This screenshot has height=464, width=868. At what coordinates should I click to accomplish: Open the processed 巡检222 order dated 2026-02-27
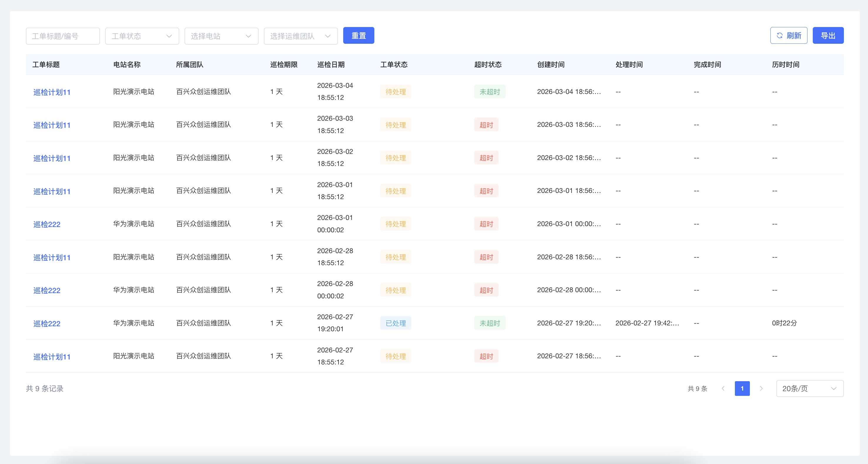[x=47, y=324]
